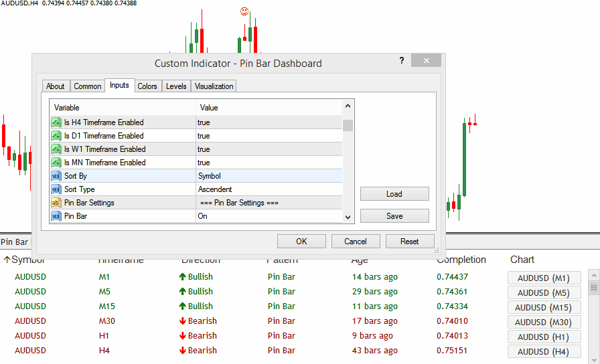Open the Visualization tab
This screenshot has height=364, width=600.
tap(214, 86)
